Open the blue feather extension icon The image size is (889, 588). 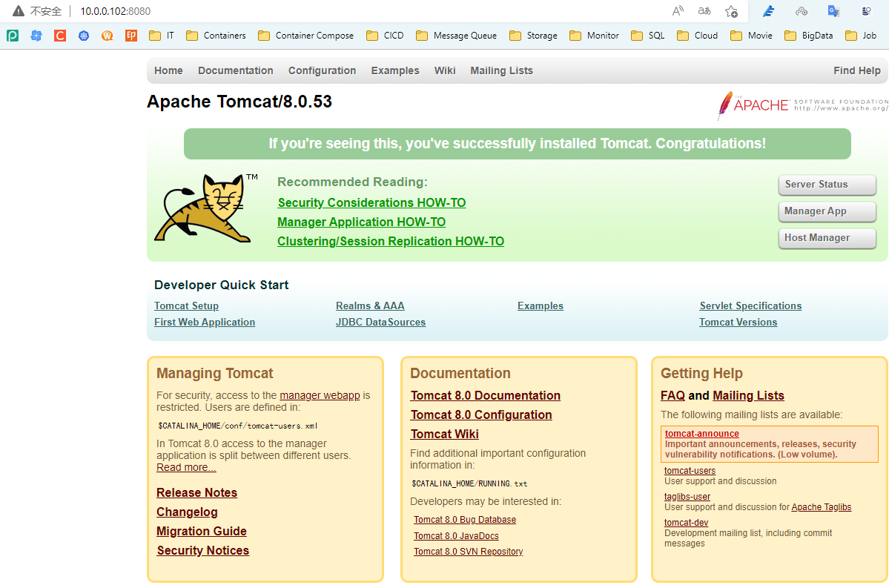769,11
